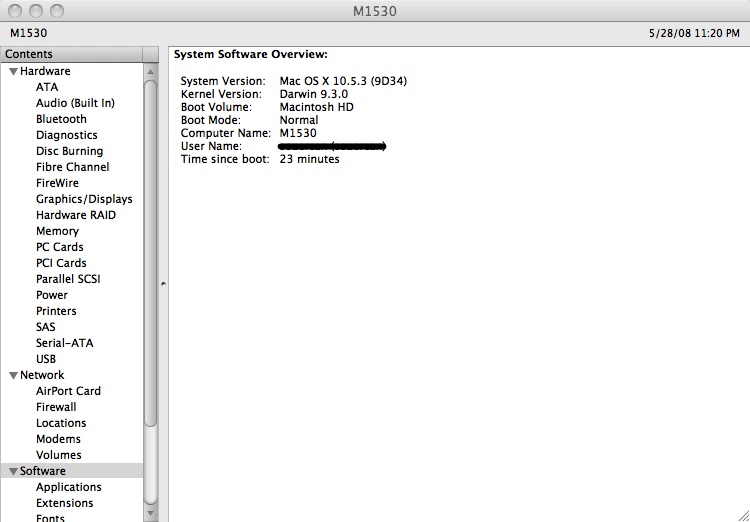
Task: Open Applications under Software
Action: click(x=68, y=487)
